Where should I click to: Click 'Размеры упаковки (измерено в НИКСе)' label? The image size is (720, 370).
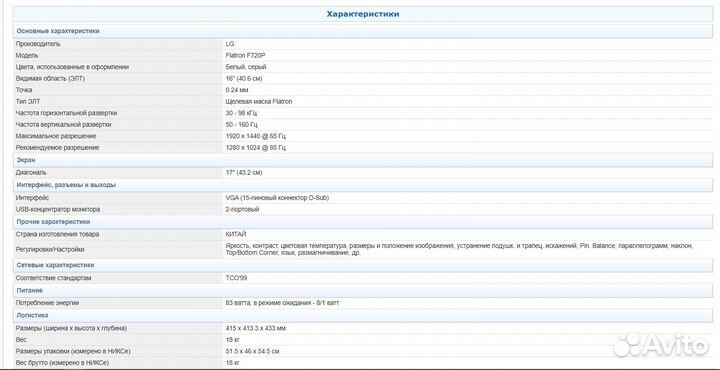pyautogui.click(x=73, y=352)
